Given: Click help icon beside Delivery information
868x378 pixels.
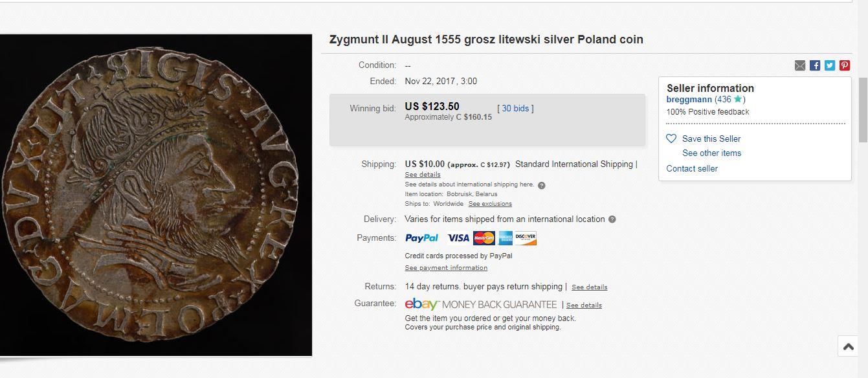Looking at the screenshot, I should [612, 219].
